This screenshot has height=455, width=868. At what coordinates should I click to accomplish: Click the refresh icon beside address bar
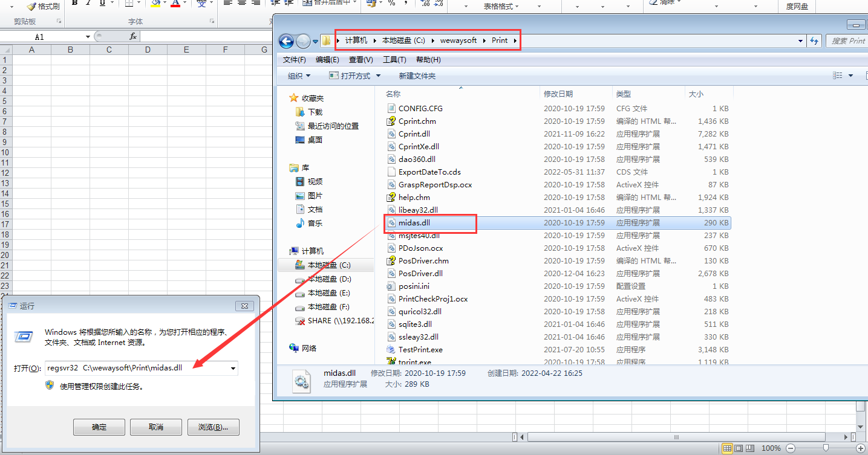click(814, 41)
